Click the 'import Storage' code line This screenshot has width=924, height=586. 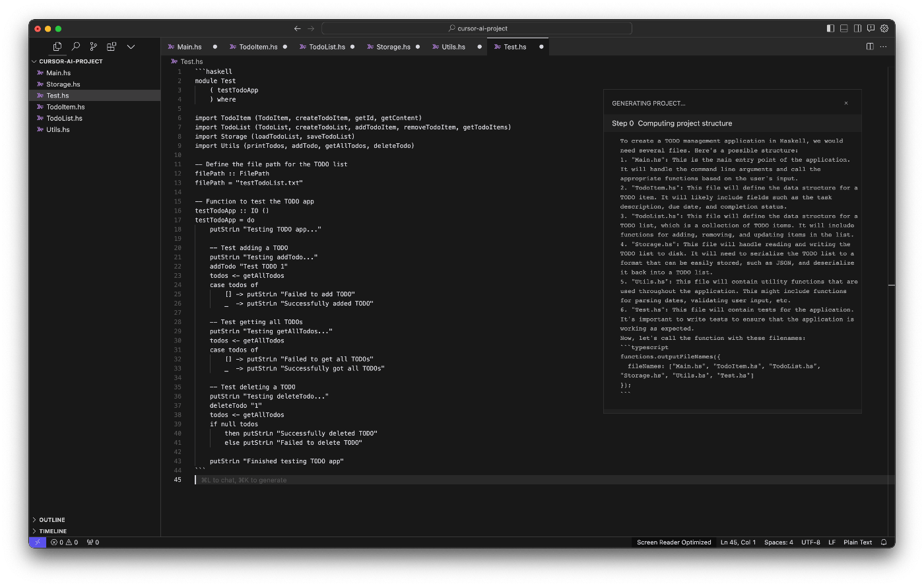tap(275, 137)
